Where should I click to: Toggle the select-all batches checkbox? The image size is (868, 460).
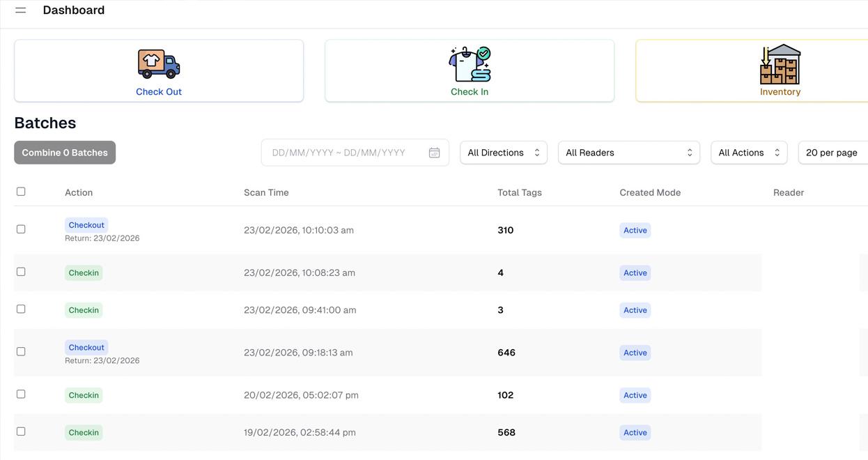point(21,192)
